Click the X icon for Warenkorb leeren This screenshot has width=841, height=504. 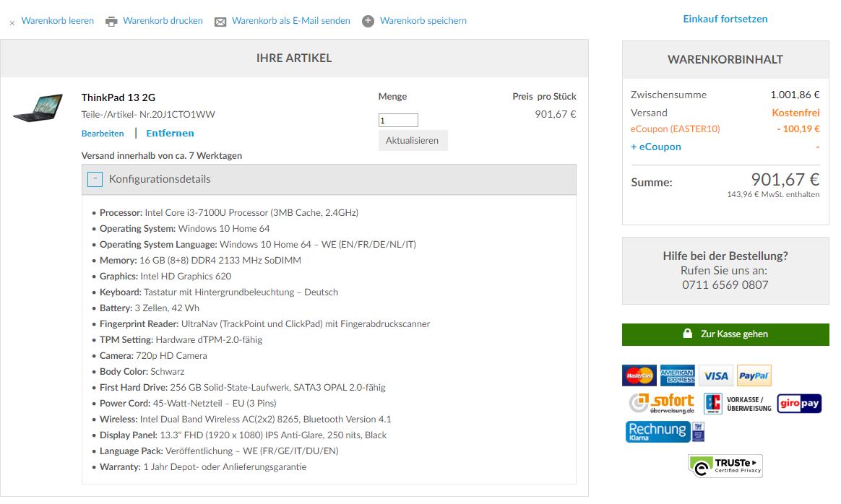click(x=12, y=23)
